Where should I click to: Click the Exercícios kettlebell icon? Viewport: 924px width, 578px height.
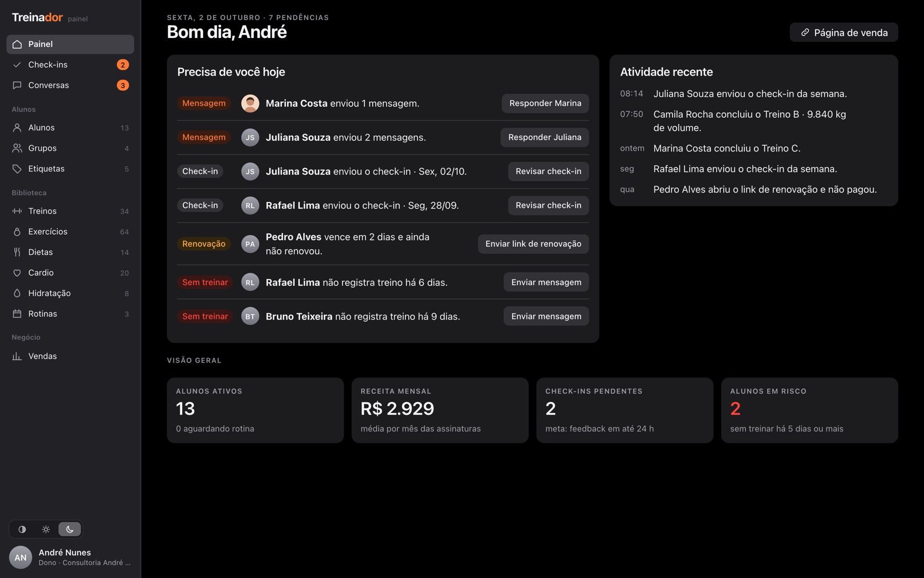[x=17, y=232]
